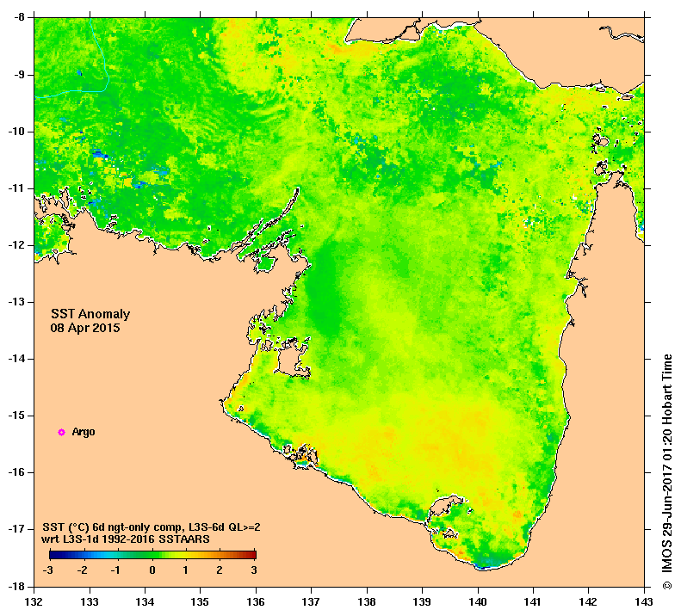Click latitude label '-15'
This screenshot has height=616, width=681.
(x=17, y=416)
